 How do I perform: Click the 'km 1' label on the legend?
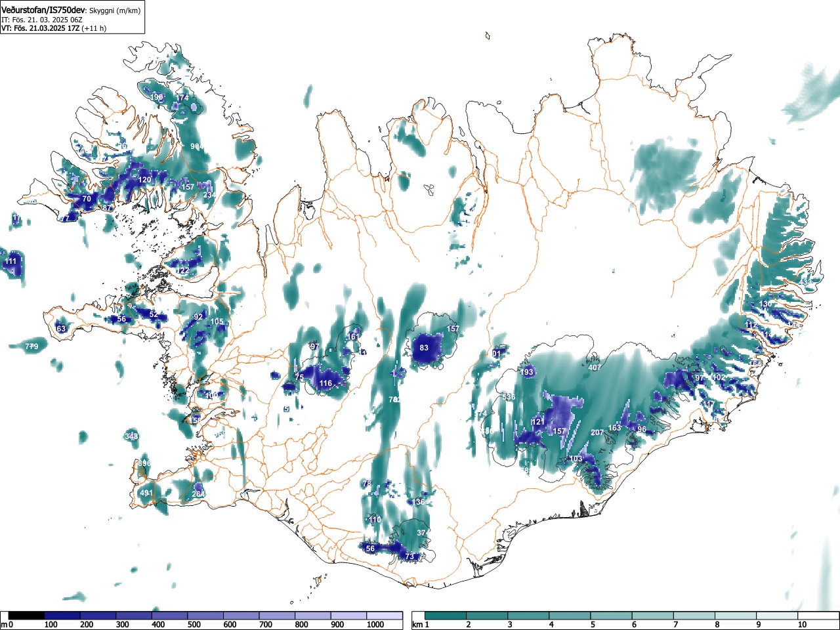(x=421, y=625)
